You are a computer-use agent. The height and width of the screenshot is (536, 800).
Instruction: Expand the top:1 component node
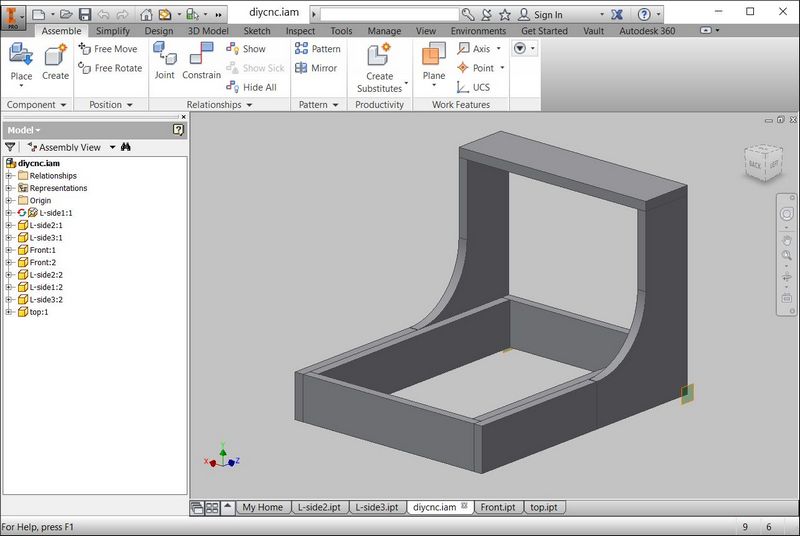pos(9,312)
